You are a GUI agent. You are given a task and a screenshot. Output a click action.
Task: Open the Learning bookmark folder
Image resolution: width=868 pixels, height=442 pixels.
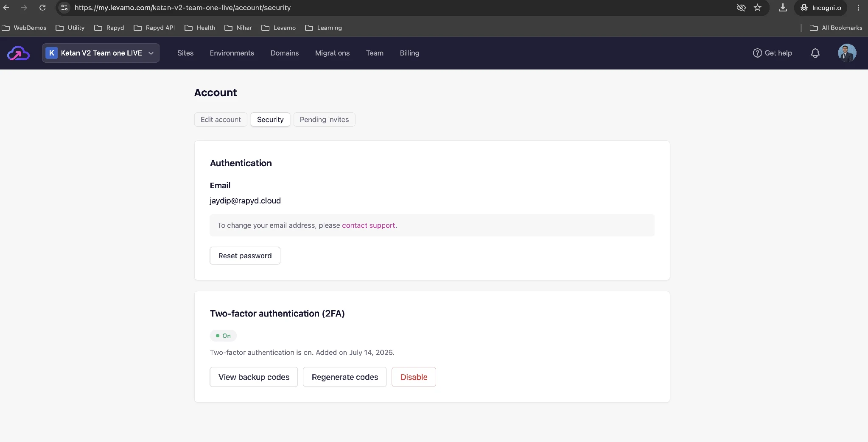click(324, 28)
